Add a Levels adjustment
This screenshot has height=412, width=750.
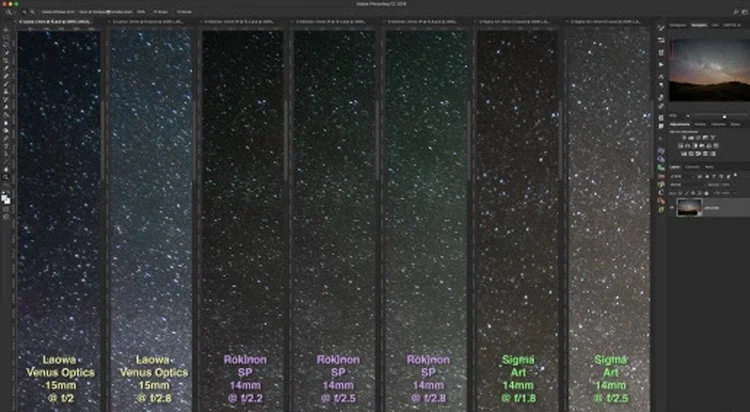[691, 138]
